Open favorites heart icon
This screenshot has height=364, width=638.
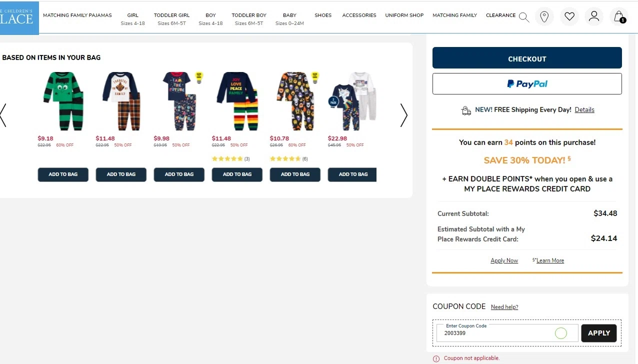(569, 16)
